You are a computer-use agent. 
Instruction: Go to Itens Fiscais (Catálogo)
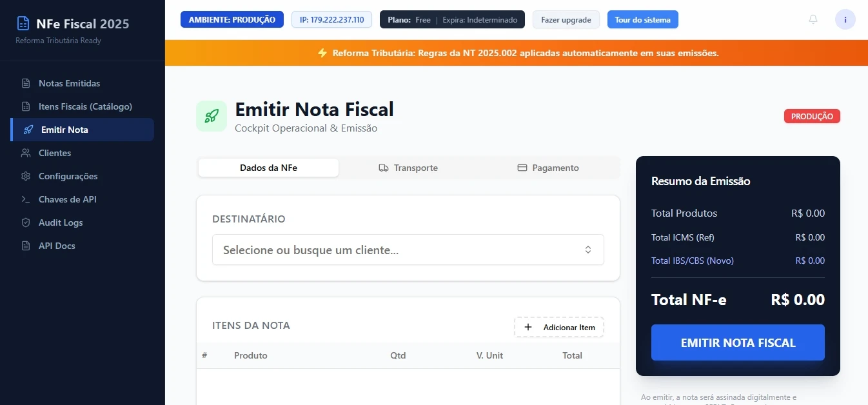click(x=85, y=106)
